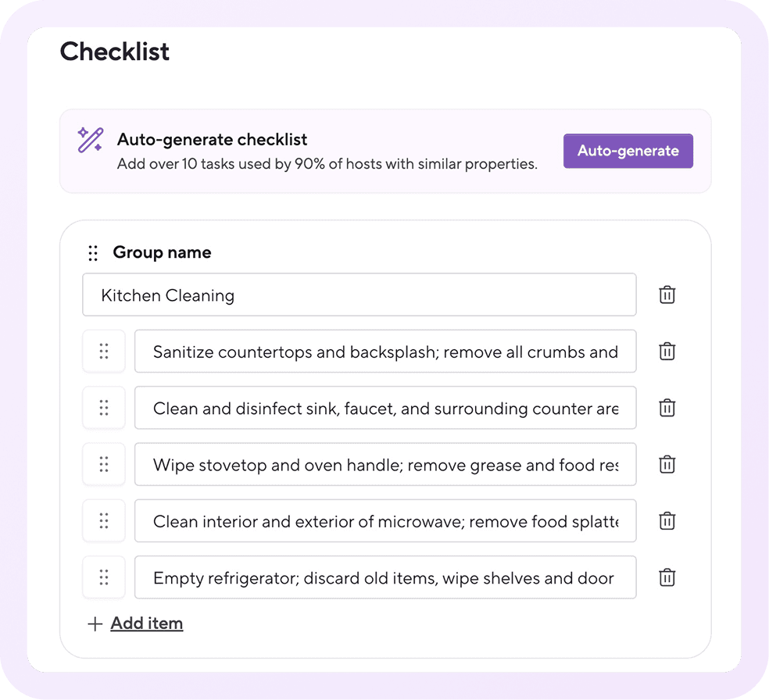Open the Add item link
Viewport: 769px width, 700px height.
click(146, 623)
